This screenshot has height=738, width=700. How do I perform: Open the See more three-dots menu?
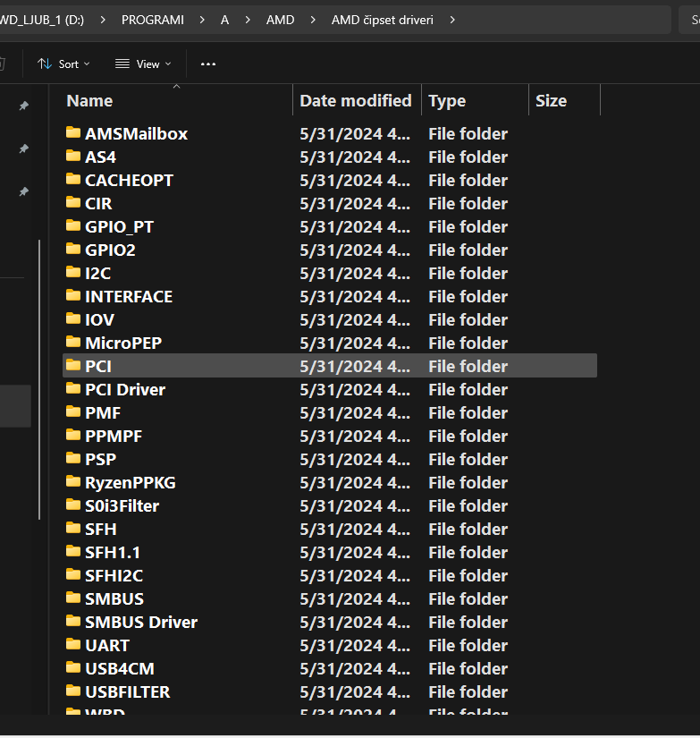(208, 64)
